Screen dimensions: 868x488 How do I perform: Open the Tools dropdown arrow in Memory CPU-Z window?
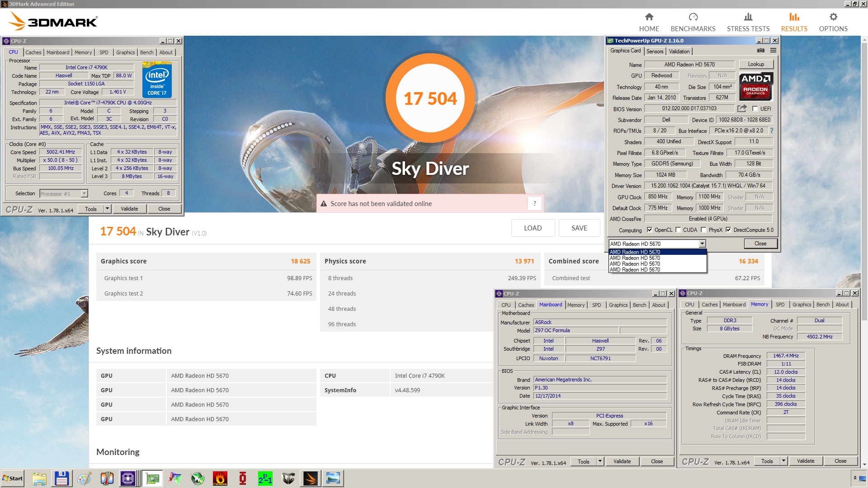click(783, 461)
